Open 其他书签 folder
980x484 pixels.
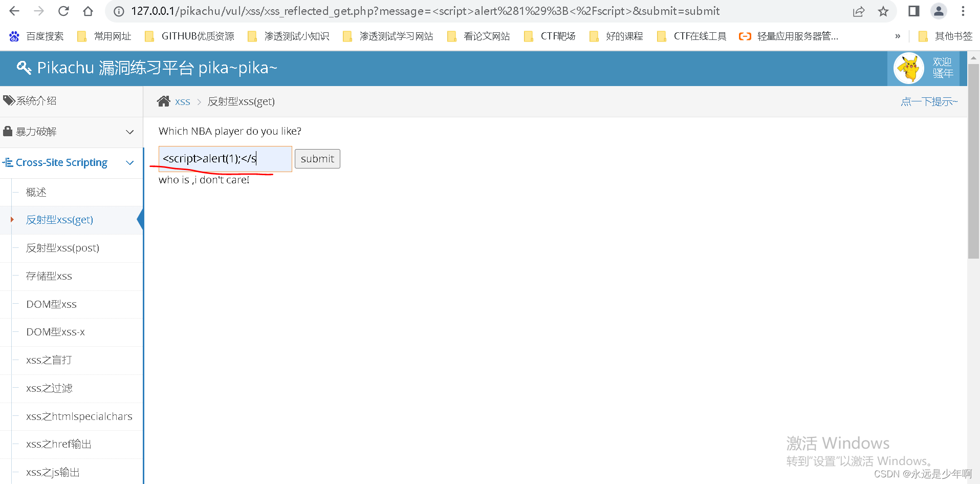(945, 36)
